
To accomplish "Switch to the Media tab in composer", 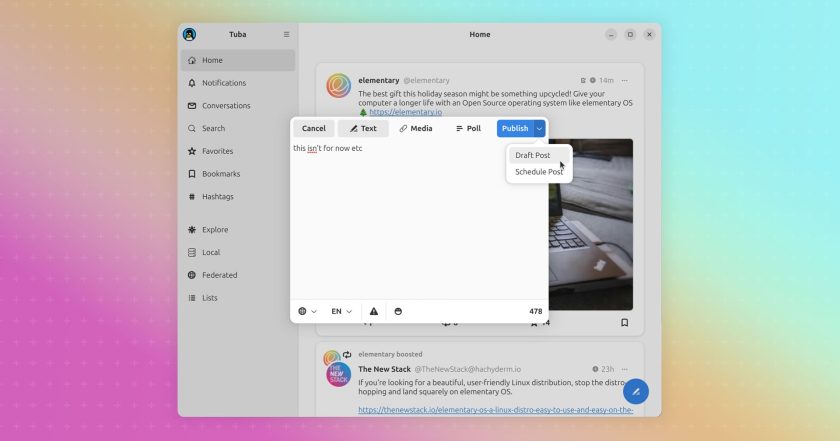I will (416, 129).
